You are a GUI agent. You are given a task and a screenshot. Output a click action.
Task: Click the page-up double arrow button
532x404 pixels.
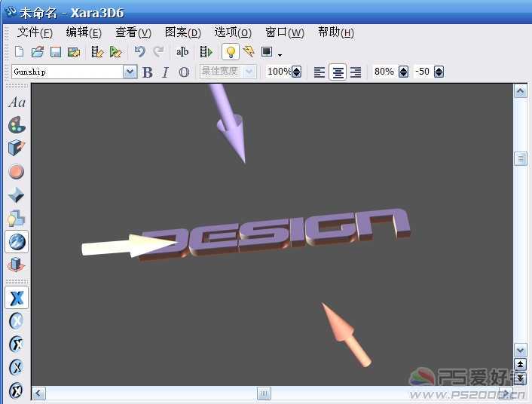pyautogui.click(x=520, y=364)
